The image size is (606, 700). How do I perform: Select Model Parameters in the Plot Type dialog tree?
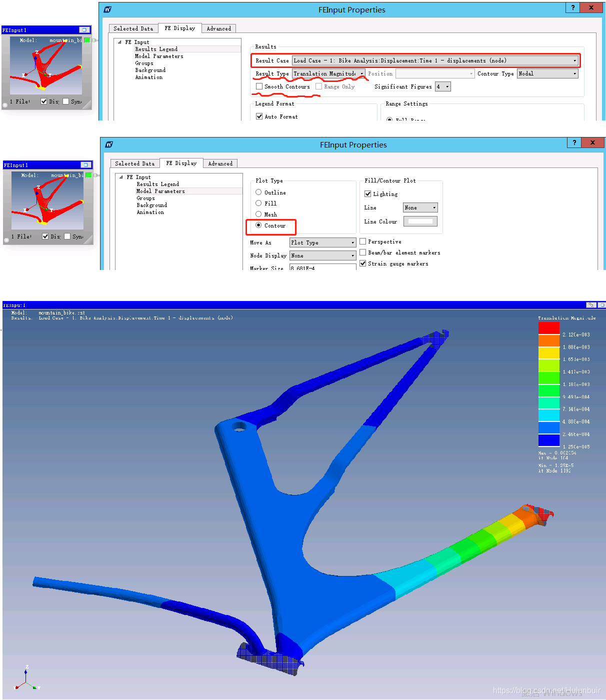tap(160, 191)
